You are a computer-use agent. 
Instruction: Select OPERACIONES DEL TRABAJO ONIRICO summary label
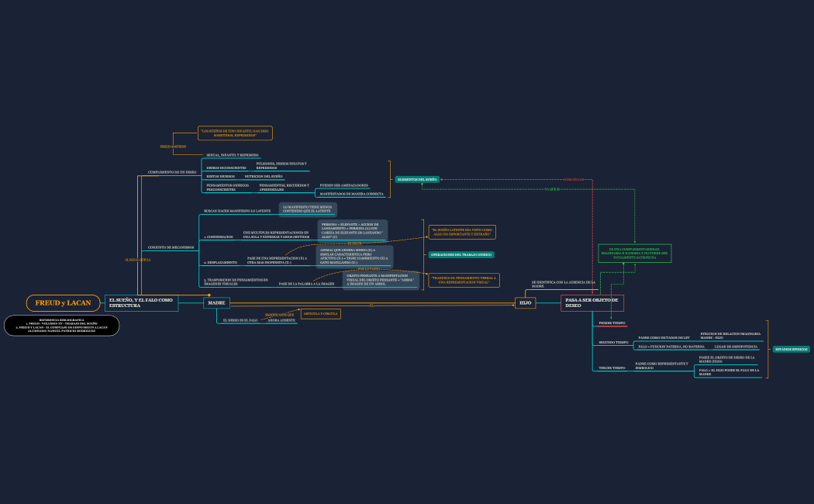461,255
